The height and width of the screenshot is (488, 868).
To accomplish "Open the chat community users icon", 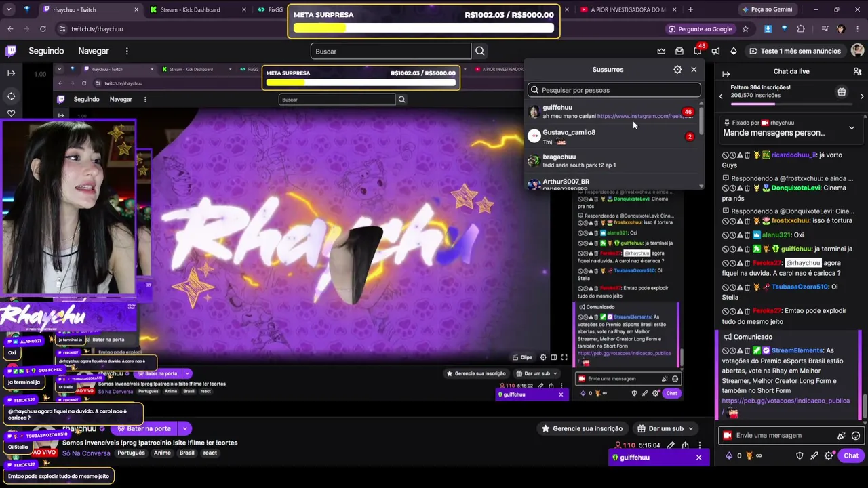I will (857, 71).
